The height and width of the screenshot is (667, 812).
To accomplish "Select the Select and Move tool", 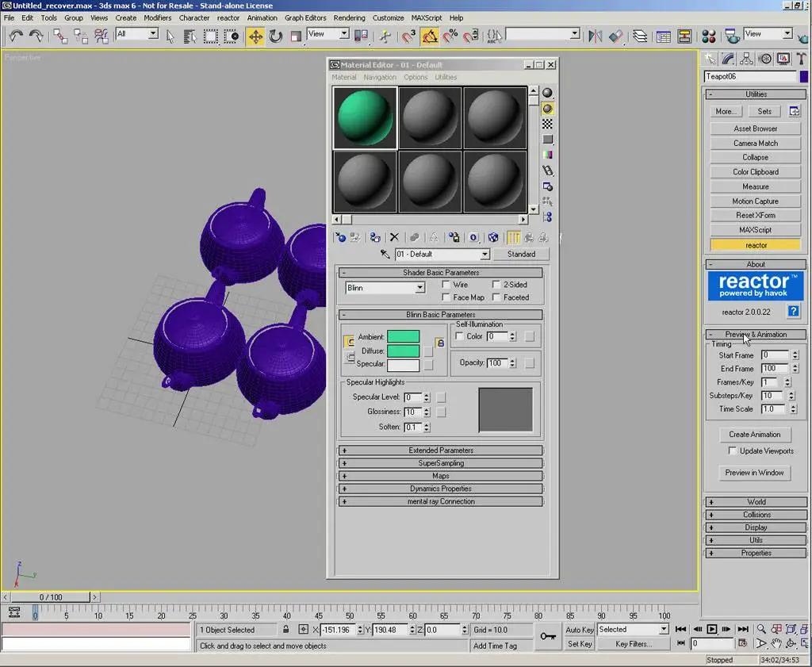I will pyautogui.click(x=255, y=36).
